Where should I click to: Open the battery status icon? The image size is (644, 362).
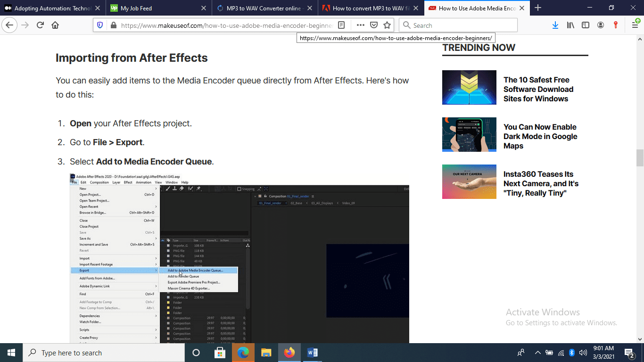tap(549, 353)
